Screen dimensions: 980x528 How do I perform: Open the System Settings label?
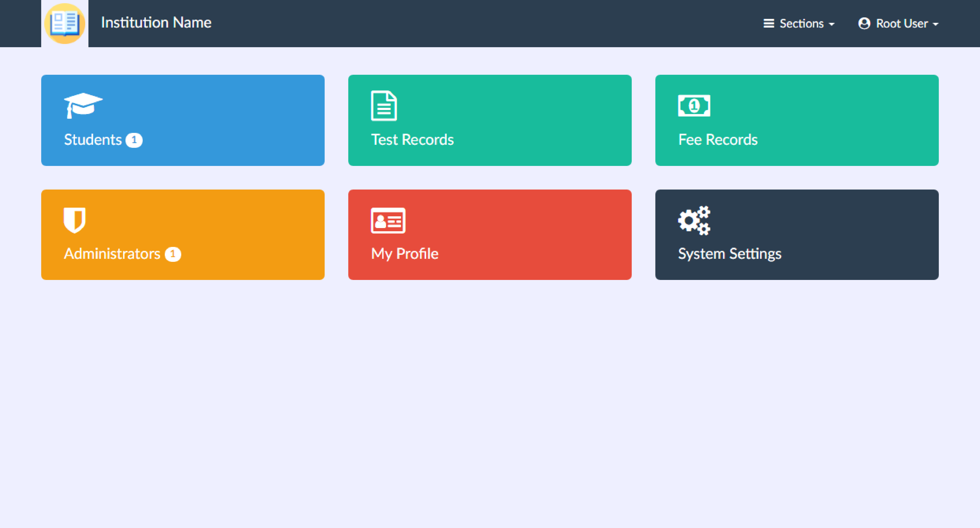(730, 254)
